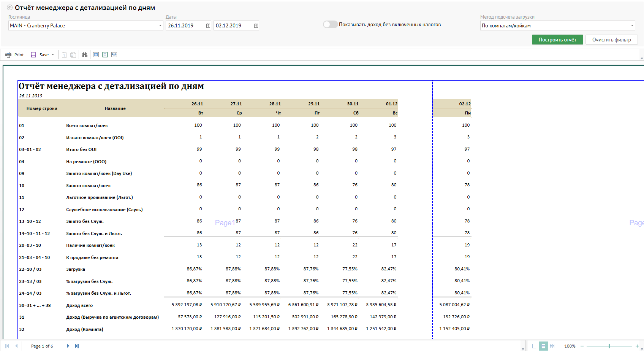
Task: Click the Построить отчёт button
Action: coord(557,40)
